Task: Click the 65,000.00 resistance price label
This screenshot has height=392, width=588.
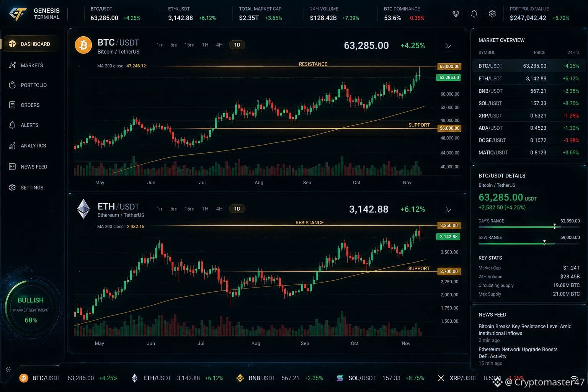Action: (x=449, y=66)
